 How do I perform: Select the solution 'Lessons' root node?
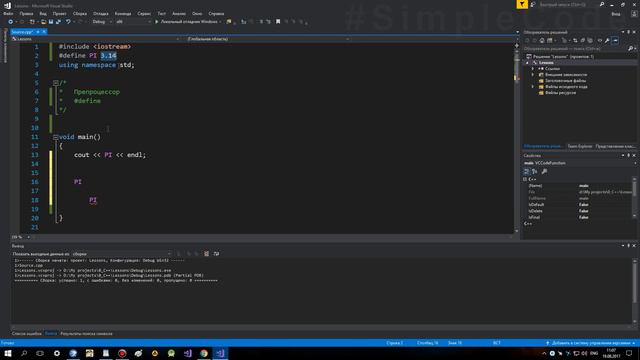560,57
